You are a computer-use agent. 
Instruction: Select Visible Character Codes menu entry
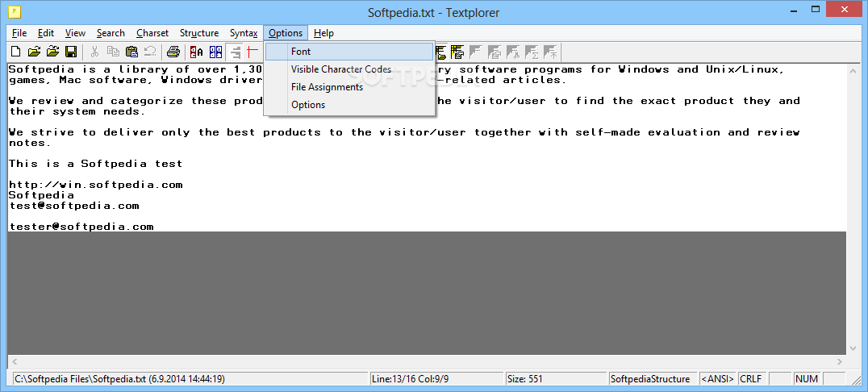coord(349,69)
